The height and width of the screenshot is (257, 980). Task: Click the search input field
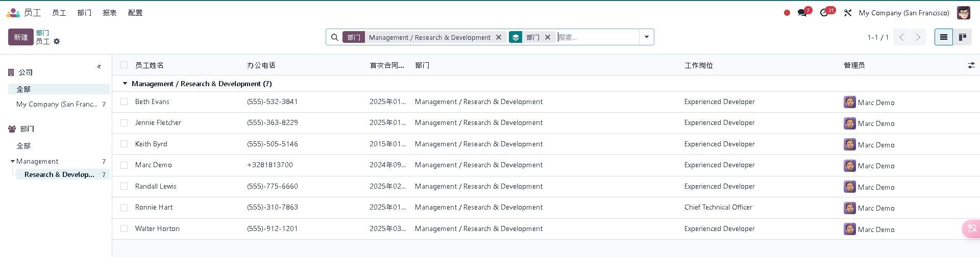click(x=596, y=37)
